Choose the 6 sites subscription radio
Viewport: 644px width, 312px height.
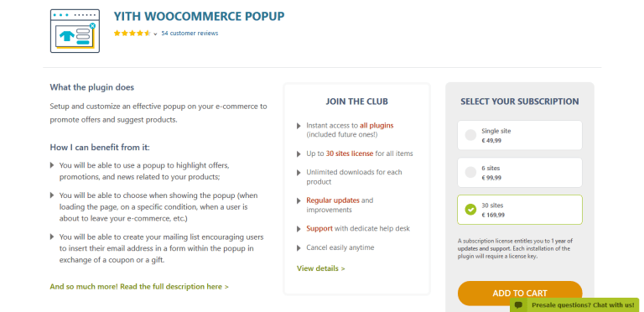pos(520,173)
